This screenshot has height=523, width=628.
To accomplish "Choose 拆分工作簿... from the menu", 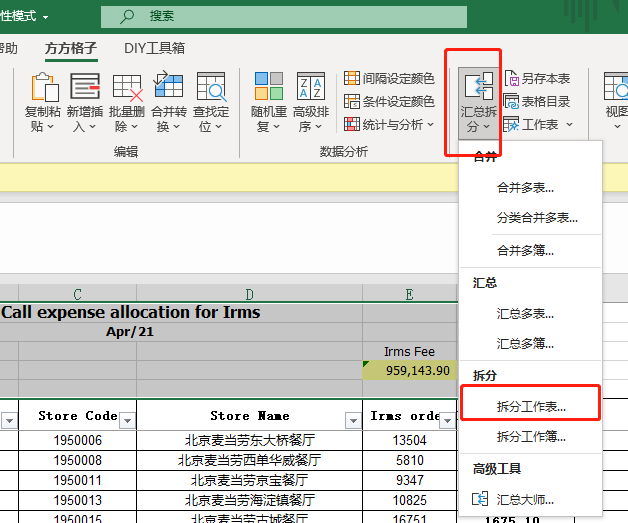I will pos(529,436).
